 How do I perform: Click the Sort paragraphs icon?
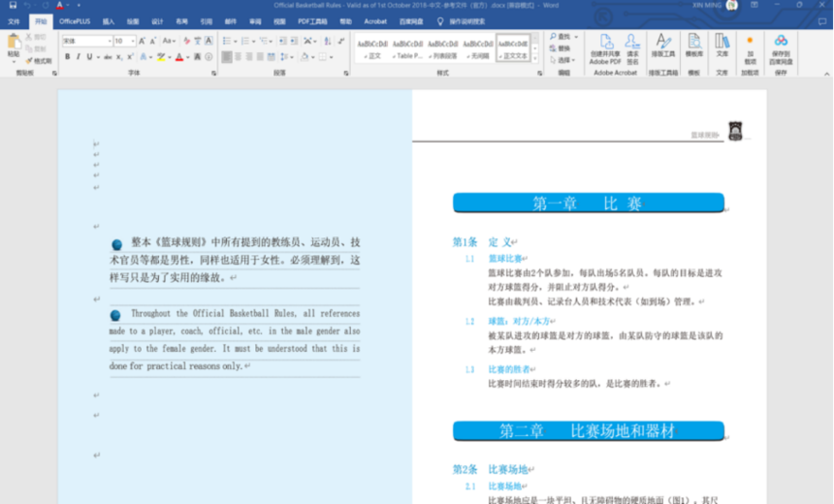(328, 41)
